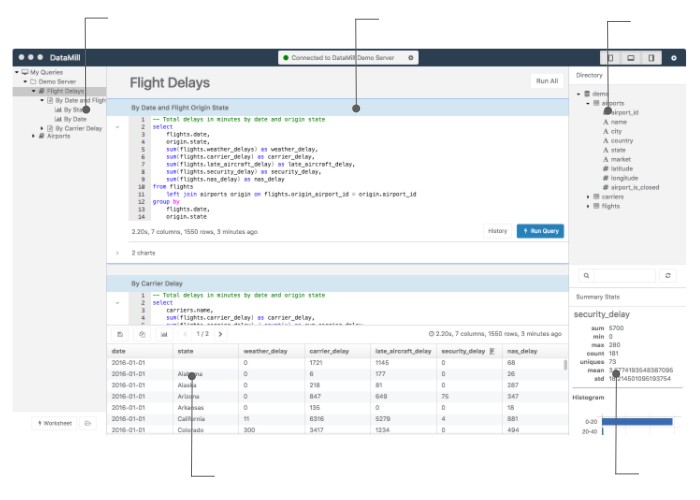This screenshot has width=700, height=500.
Task: Expand the 2 charts section
Action: click(119, 253)
